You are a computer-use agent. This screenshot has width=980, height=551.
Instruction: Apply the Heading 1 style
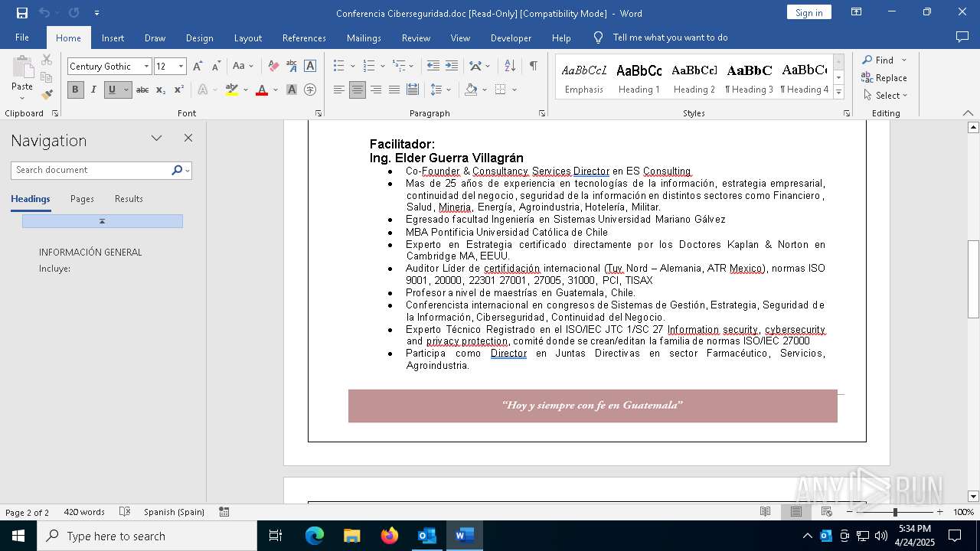pyautogui.click(x=639, y=78)
